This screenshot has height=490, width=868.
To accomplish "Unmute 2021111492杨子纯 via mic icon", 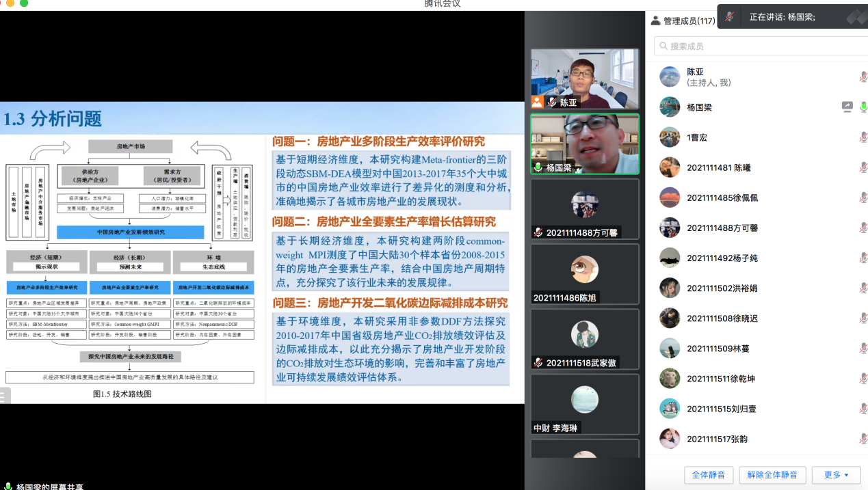I will tap(863, 258).
